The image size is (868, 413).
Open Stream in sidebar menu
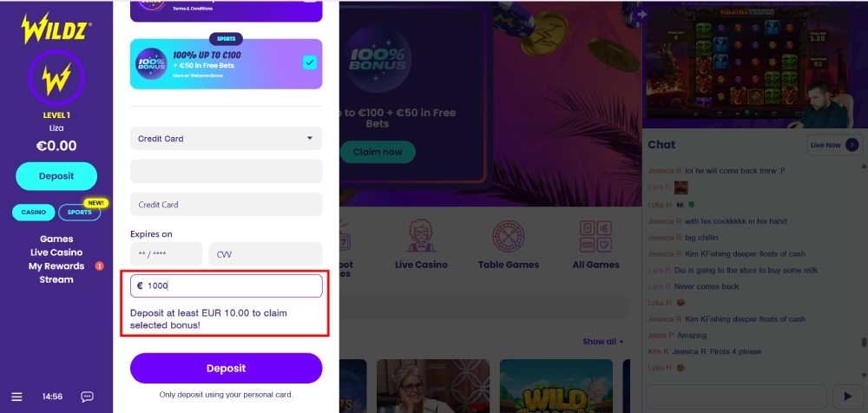(x=56, y=280)
